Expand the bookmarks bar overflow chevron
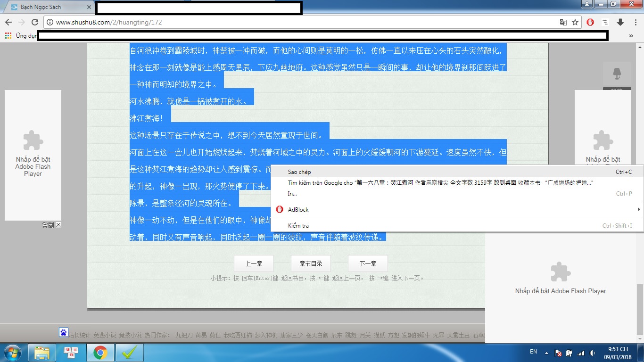The image size is (644, 362). [x=631, y=35]
